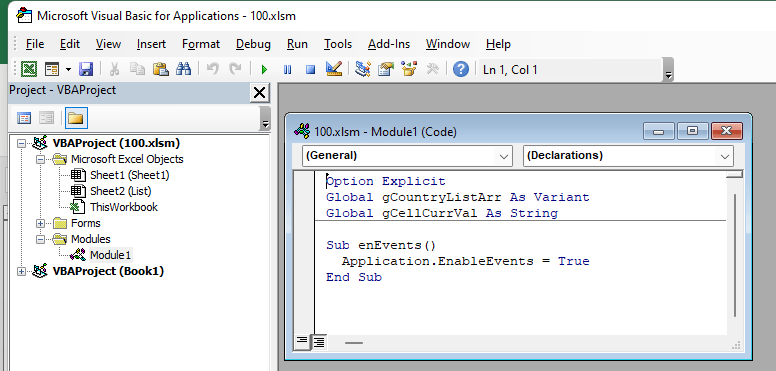The width and height of the screenshot is (776, 371).
Task: Open Object Browser toolbar icon
Action: pyautogui.click(x=409, y=69)
